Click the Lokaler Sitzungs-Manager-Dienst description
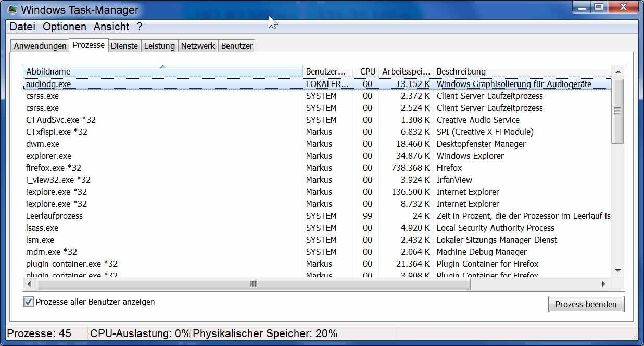The image size is (644, 346). [x=497, y=240]
